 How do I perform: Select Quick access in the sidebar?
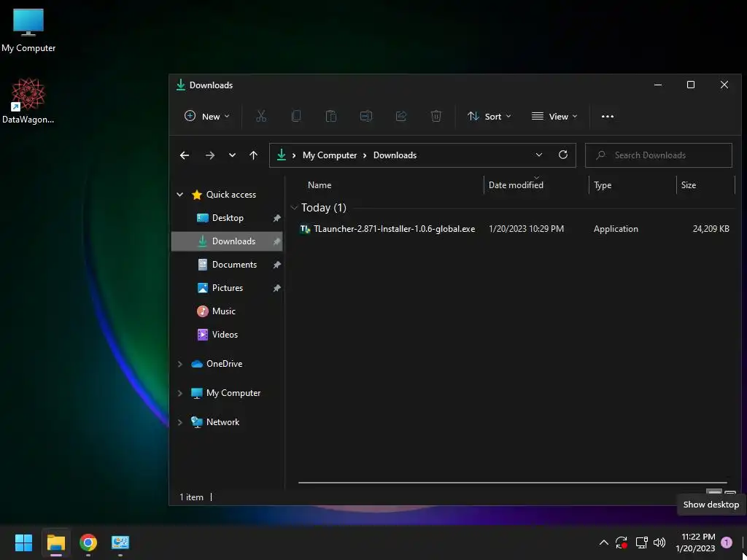[231, 195]
